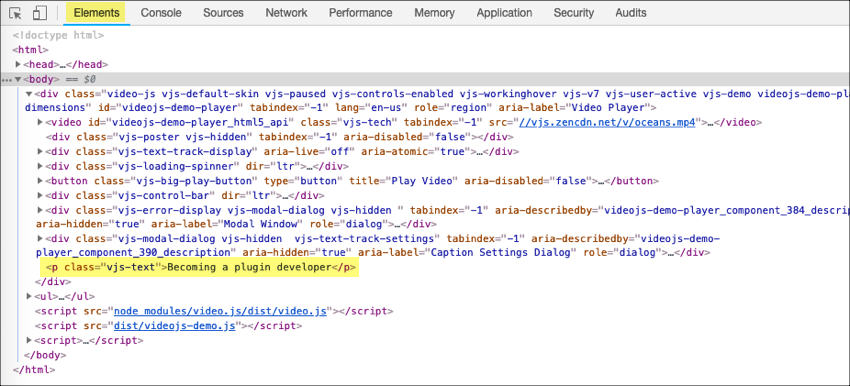Screen dimensions: 850x386
Task: Follow the node_modules video.js script link
Action: coord(220,312)
